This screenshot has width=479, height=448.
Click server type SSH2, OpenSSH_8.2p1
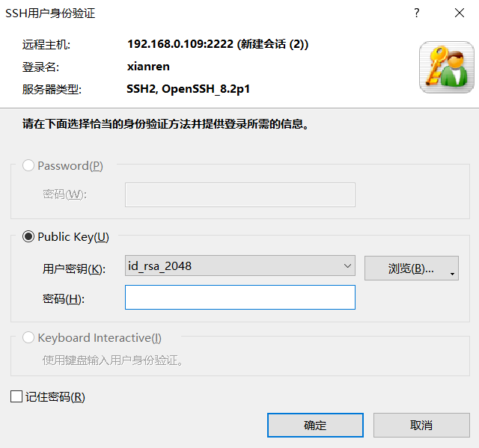pyautogui.click(x=188, y=89)
